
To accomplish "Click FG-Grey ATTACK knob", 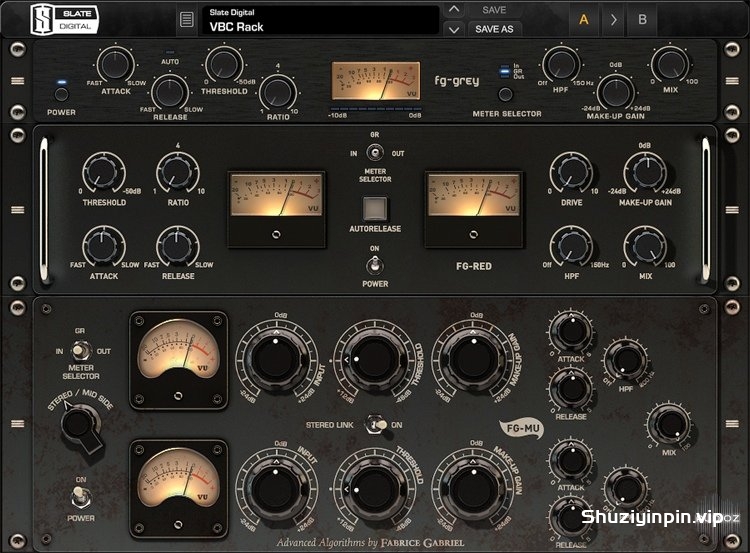I will [115, 64].
